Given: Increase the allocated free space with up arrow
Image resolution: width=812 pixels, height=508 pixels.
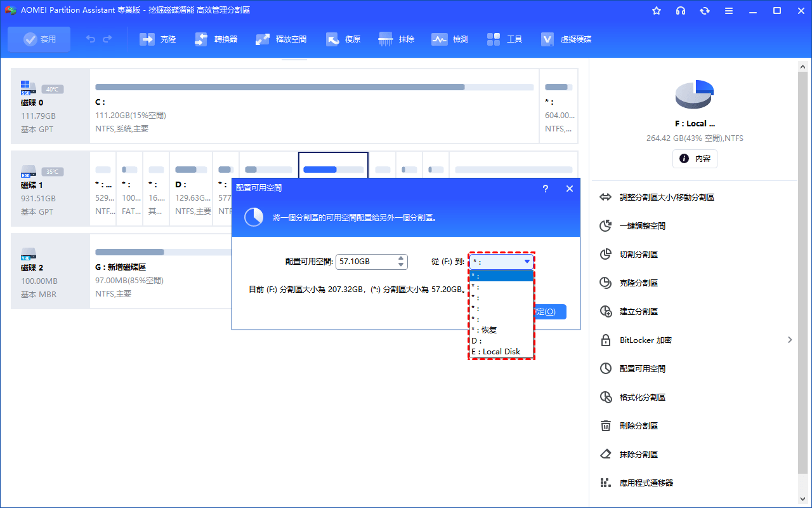Looking at the screenshot, I should pyautogui.click(x=401, y=258).
